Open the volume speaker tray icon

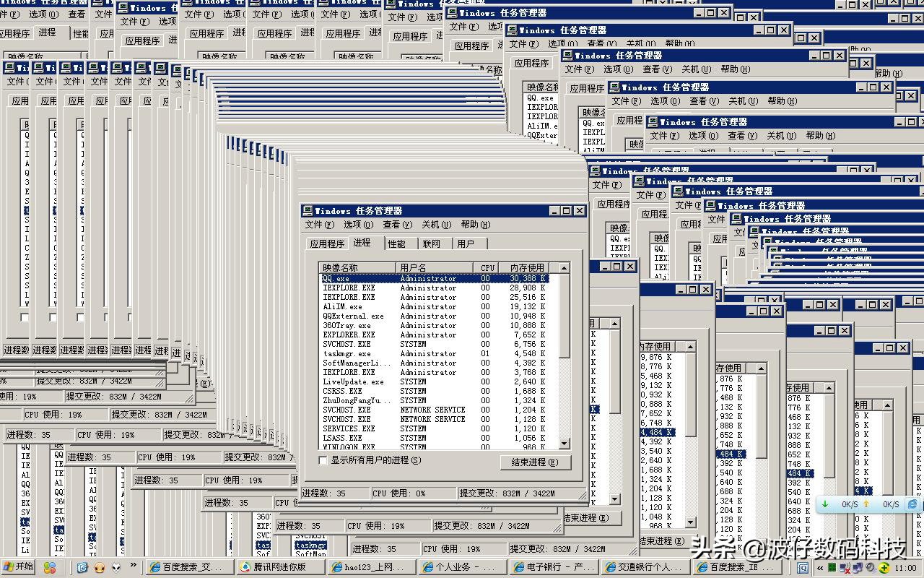[871, 568]
